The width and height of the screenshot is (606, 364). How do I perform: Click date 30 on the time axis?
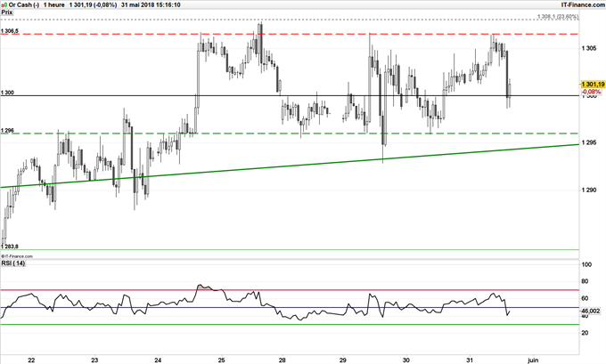tap(405, 360)
